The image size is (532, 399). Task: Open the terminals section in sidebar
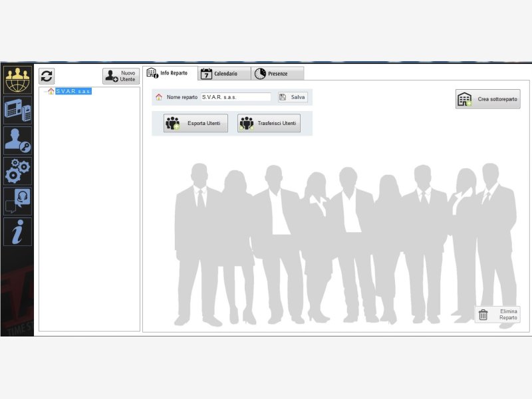coord(17,108)
